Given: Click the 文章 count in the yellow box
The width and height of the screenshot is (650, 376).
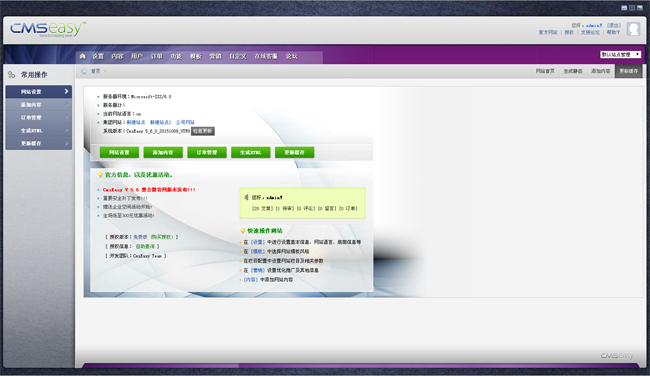Looking at the screenshot, I should click(x=262, y=209).
